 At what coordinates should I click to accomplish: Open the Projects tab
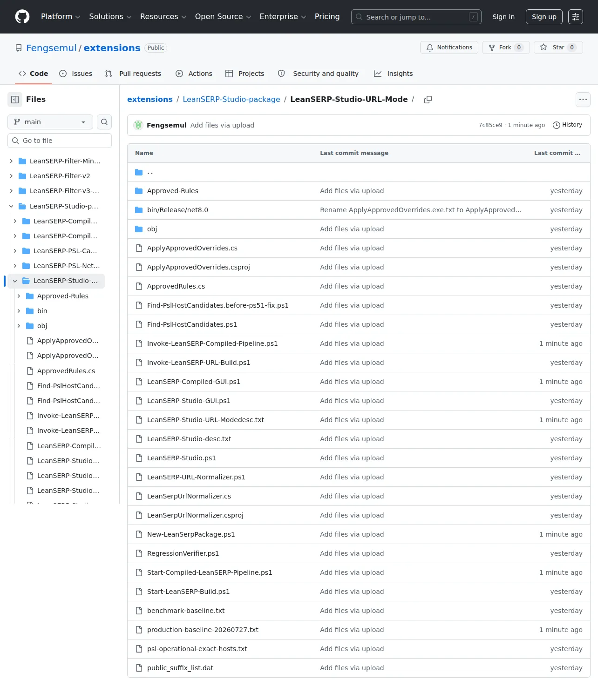245,74
